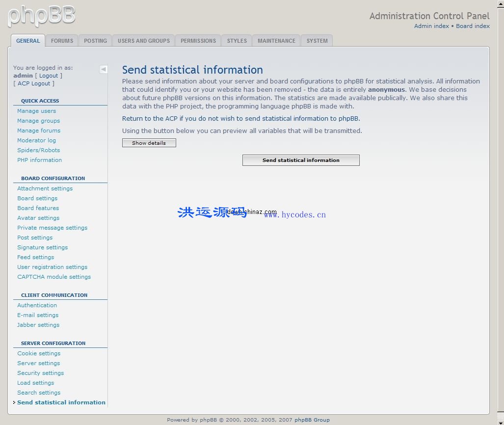Open the Permissions tab

click(x=198, y=41)
